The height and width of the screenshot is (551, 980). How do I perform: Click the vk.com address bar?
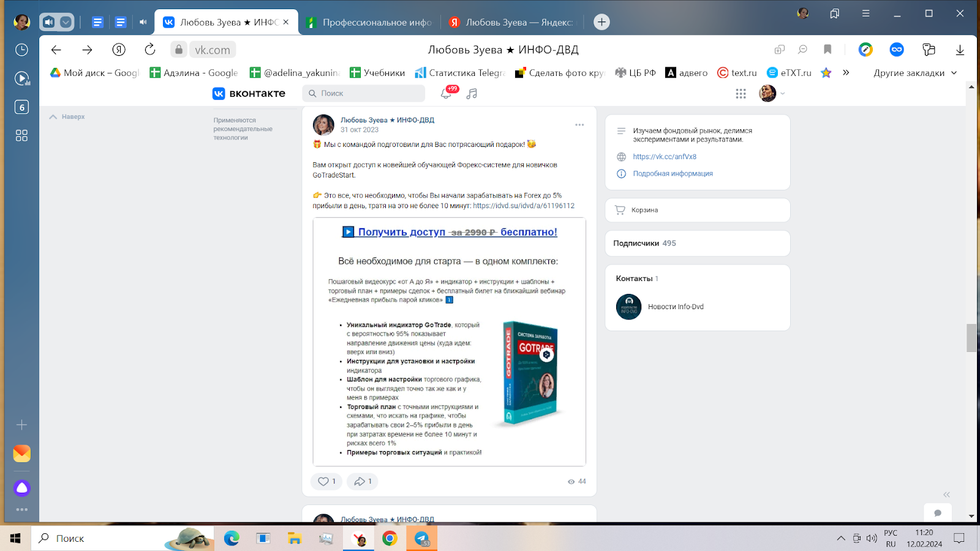click(213, 50)
